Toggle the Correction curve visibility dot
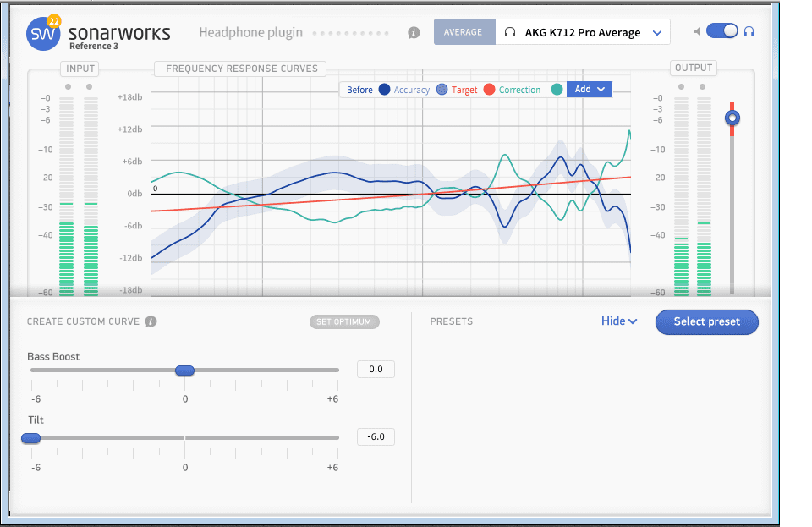 click(557, 90)
